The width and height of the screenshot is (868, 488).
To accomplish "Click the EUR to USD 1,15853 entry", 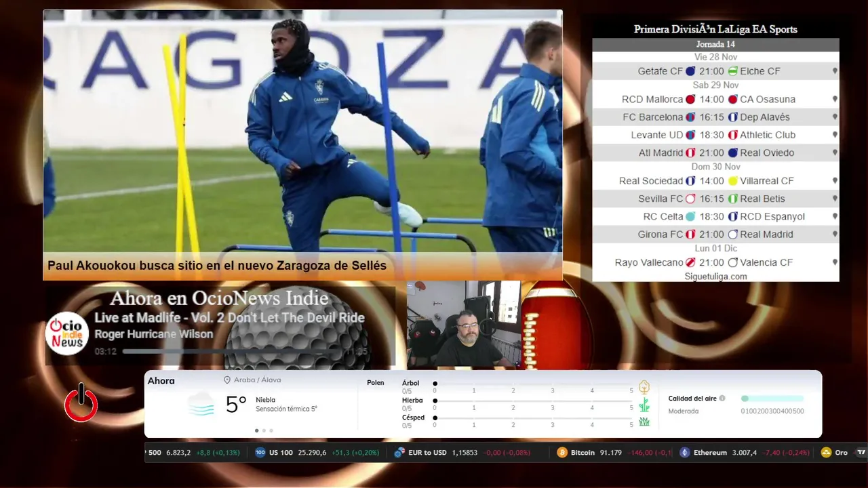I will (462, 453).
